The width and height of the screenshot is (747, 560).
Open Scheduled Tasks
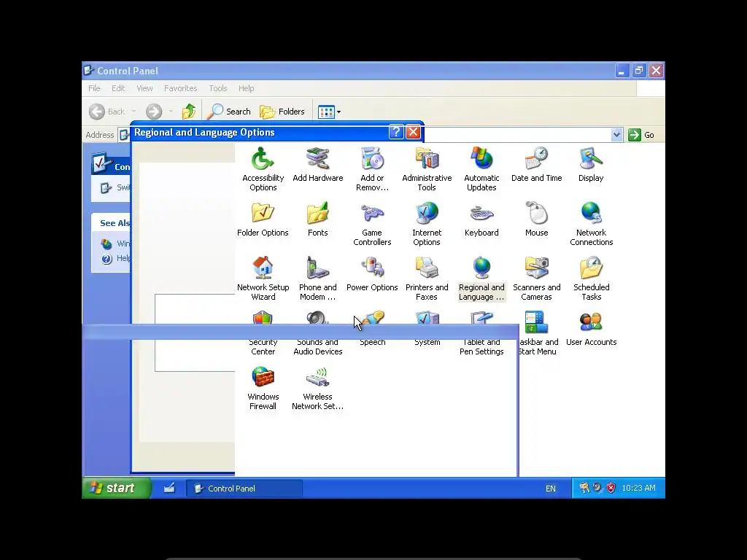click(591, 278)
